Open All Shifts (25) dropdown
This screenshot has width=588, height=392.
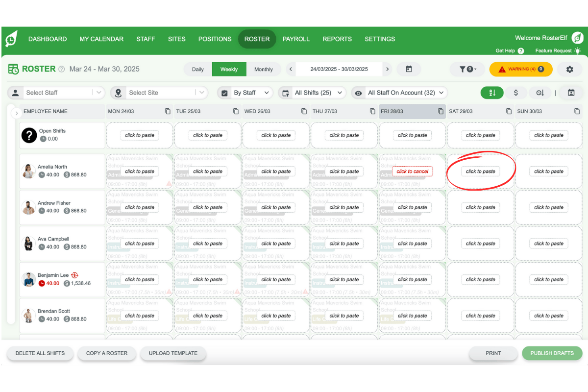pos(313,93)
